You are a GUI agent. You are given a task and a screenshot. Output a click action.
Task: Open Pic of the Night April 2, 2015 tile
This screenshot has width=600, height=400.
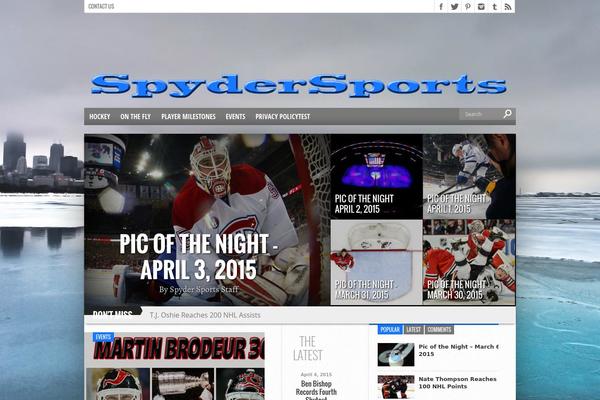[x=377, y=176]
